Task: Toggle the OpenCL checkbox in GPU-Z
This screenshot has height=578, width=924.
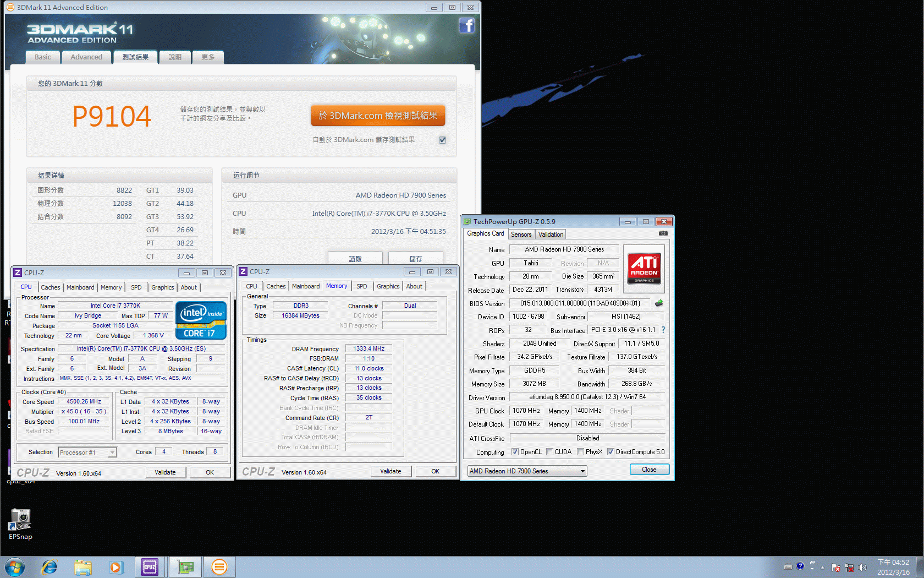Action: point(515,452)
